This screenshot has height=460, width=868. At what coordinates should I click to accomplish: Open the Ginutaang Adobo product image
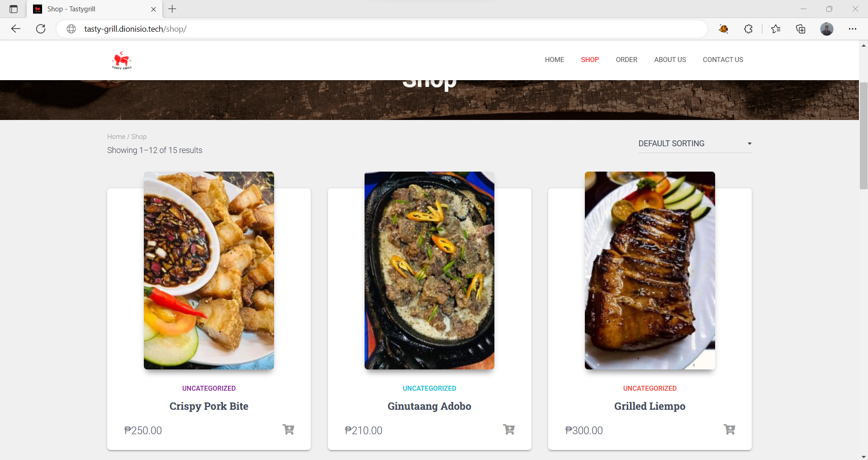pos(429,270)
